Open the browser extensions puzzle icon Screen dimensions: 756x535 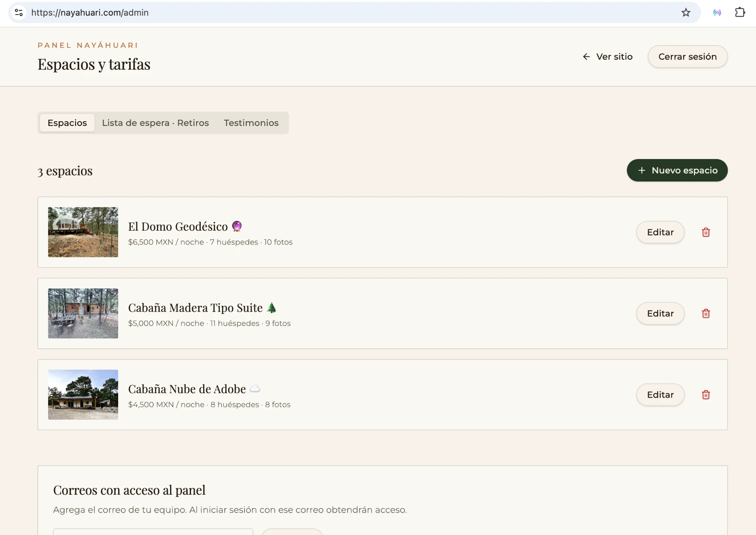pos(740,13)
